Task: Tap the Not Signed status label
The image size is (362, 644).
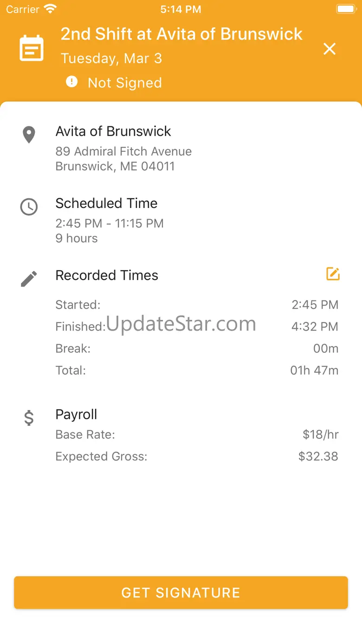Action: point(125,83)
